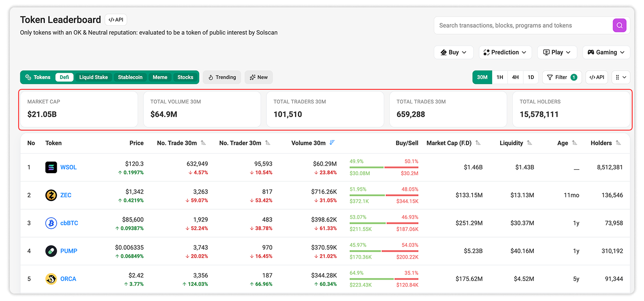The image size is (644, 301).
Task: Select the 1D timeframe
Action: coord(531,77)
